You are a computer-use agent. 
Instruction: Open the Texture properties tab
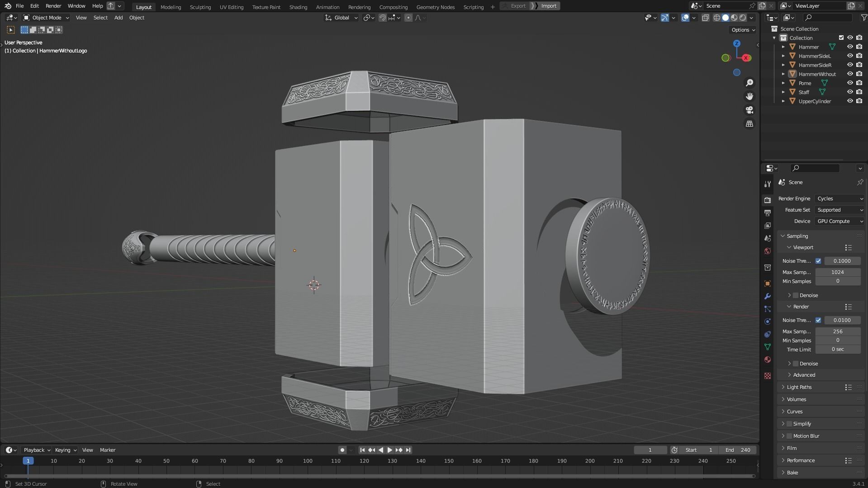[768, 376]
